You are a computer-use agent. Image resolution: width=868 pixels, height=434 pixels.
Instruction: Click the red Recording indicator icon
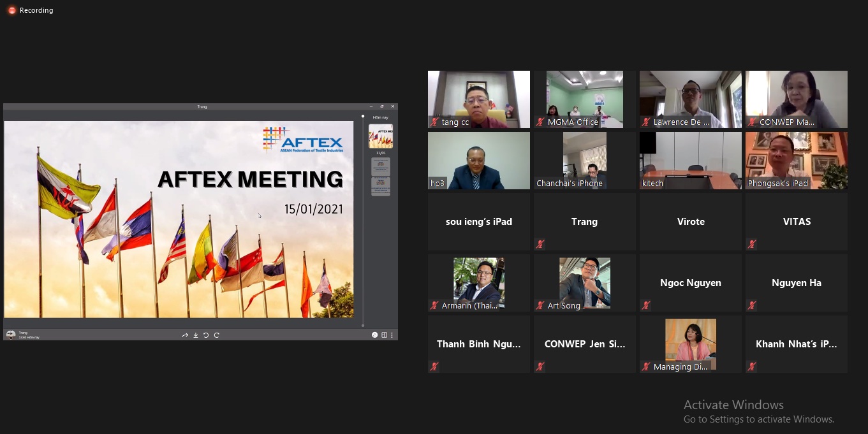11,10
